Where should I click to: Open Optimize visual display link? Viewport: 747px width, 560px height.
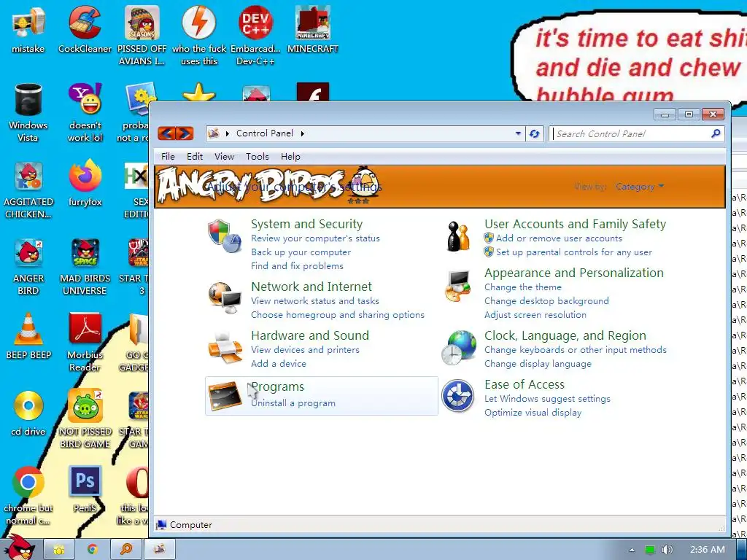pyautogui.click(x=533, y=413)
